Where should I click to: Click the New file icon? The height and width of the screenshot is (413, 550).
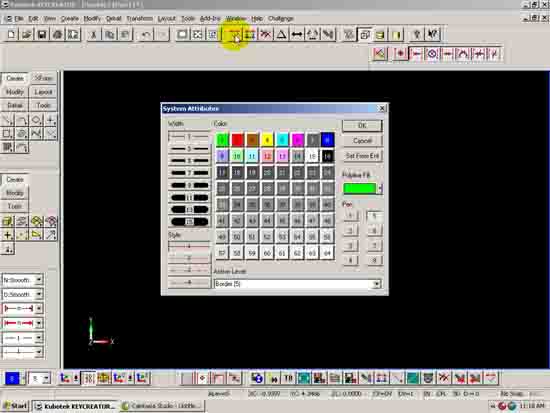pyautogui.click(x=11, y=34)
